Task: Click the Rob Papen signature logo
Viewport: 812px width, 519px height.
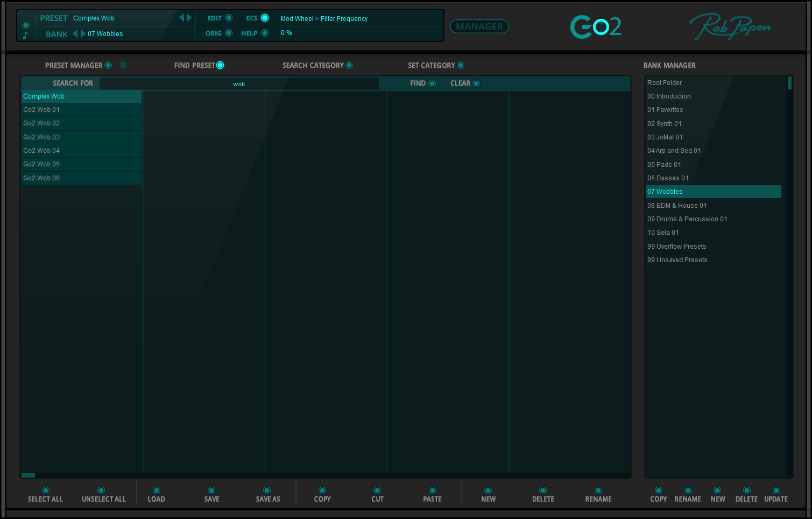Action: tap(730, 26)
